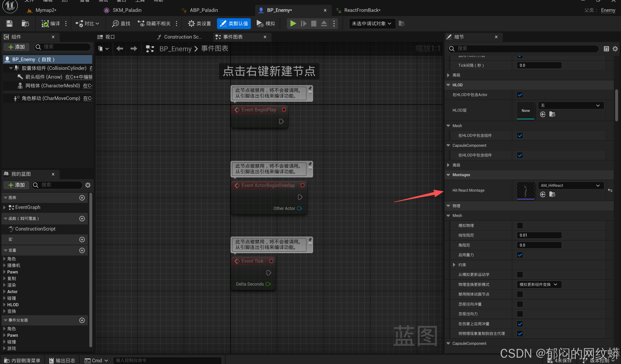
Task: Collapse the Montages section
Action: [448, 175]
